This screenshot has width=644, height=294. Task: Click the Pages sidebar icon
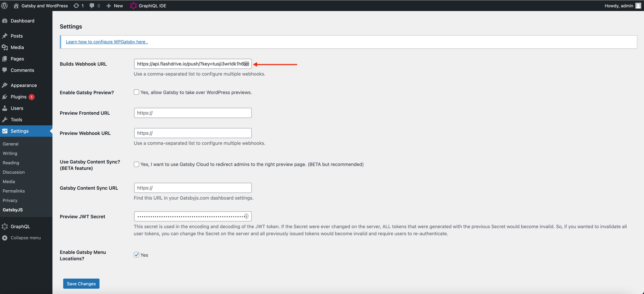(x=5, y=59)
